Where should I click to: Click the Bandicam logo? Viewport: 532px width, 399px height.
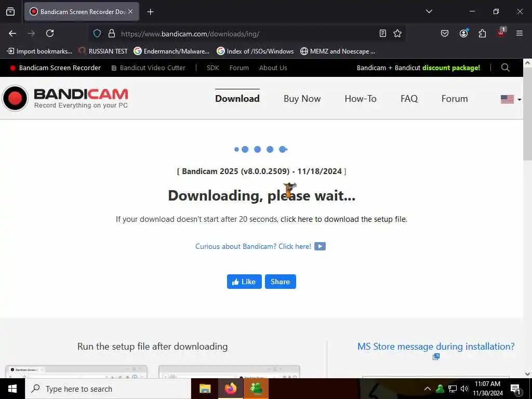(x=65, y=98)
